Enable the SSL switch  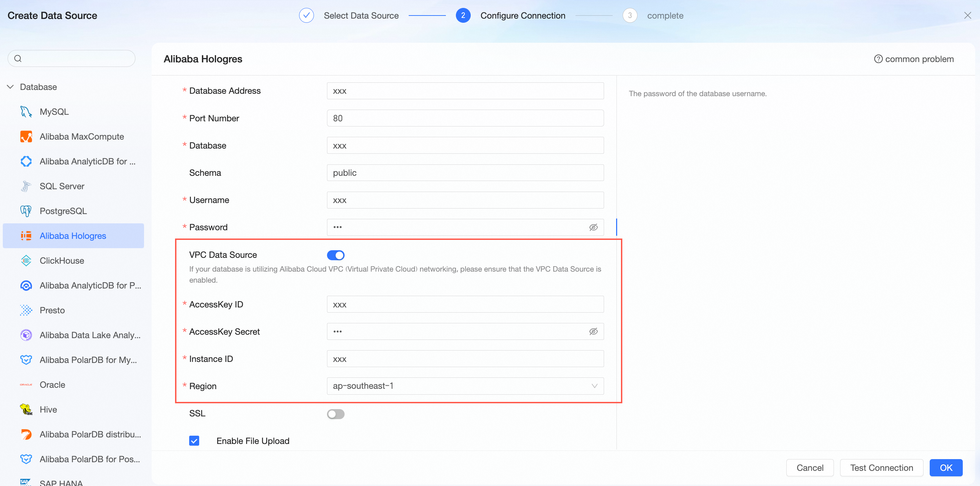[x=336, y=414]
